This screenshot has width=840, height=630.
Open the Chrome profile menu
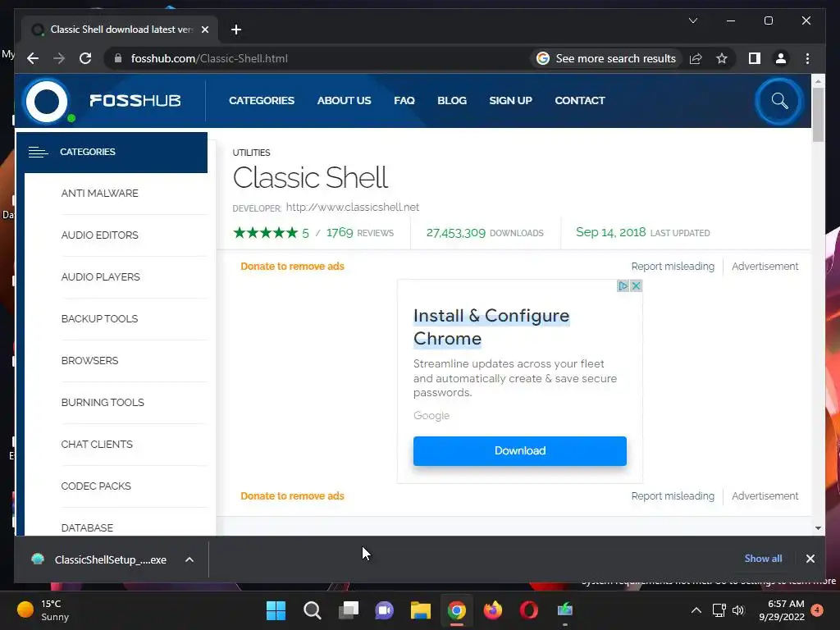[x=781, y=58]
